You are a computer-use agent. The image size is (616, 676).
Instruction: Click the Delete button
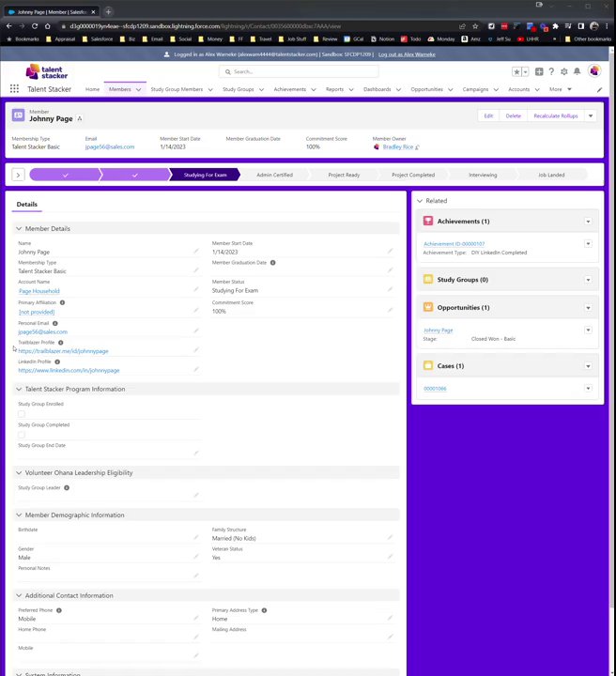513,116
